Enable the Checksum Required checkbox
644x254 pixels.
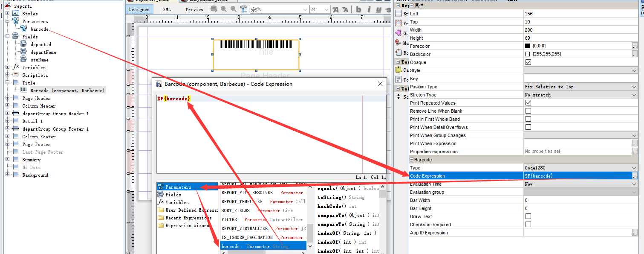(528, 225)
